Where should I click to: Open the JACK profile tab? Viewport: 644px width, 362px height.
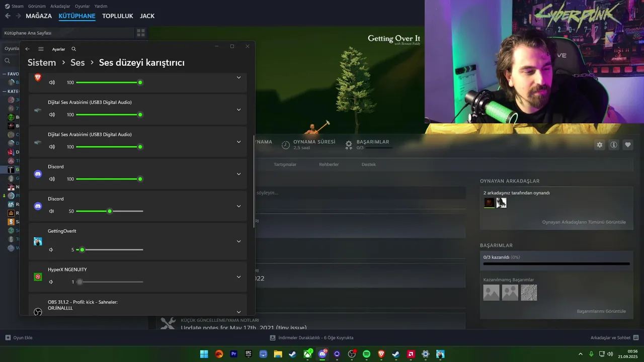[x=147, y=16]
